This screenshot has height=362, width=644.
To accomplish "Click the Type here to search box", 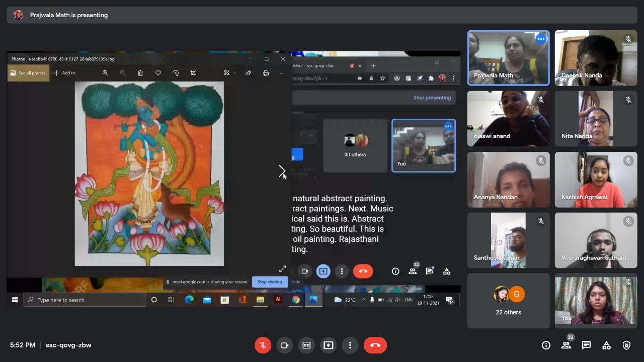I will 85,300.
